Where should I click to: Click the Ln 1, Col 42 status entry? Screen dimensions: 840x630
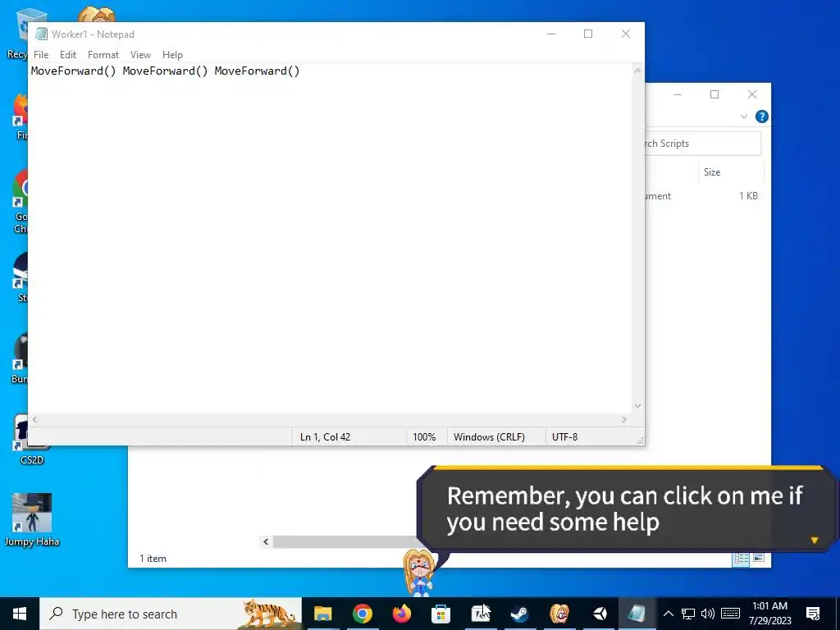[325, 437]
